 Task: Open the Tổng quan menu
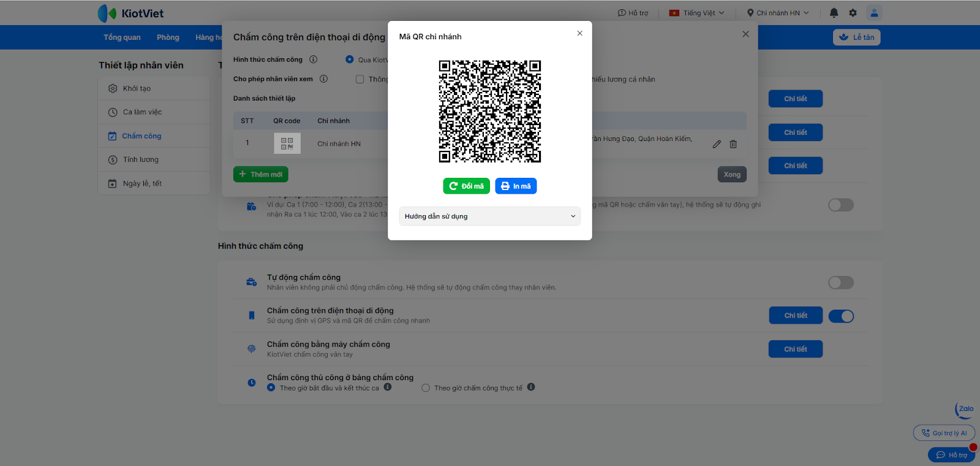click(x=122, y=37)
